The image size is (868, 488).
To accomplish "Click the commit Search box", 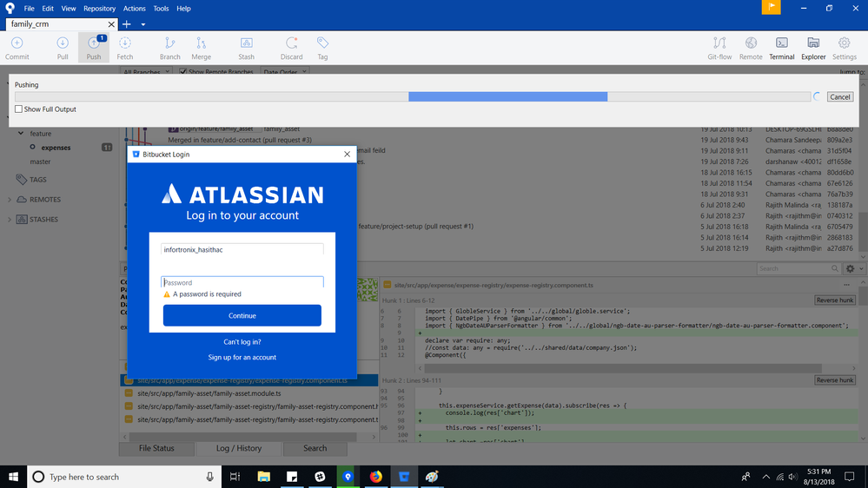I will 797,268.
